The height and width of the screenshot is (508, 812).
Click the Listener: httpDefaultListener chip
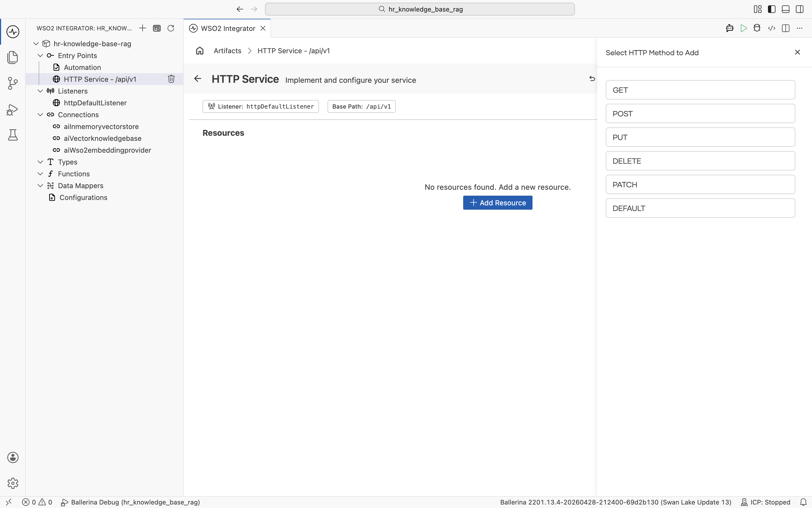[x=261, y=106]
